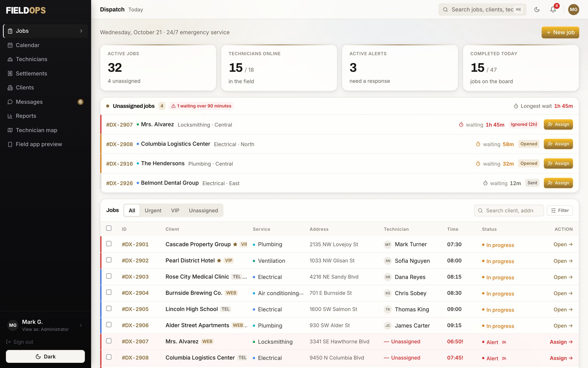Check the box for Alder Street Apartments
The width and height of the screenshot is (588, 368).
(109, 325)
